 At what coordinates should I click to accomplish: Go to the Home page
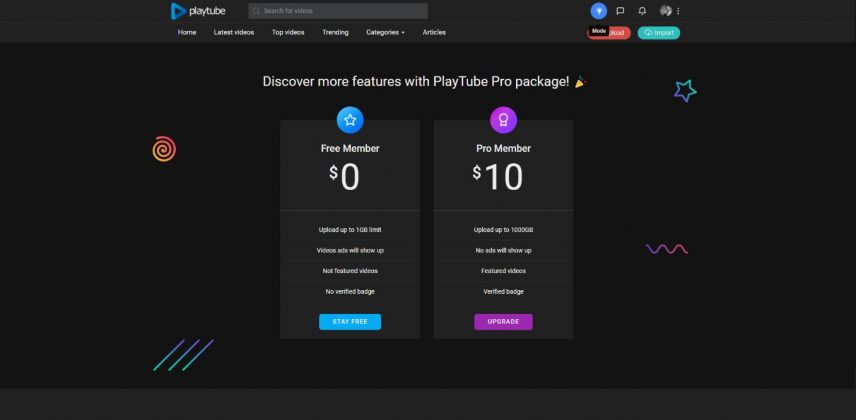[x=187, y=32]
